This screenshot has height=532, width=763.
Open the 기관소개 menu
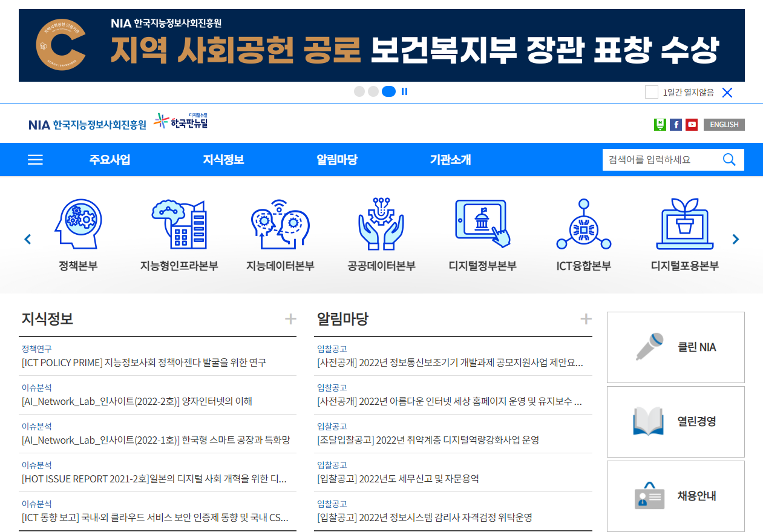[450, 160]
